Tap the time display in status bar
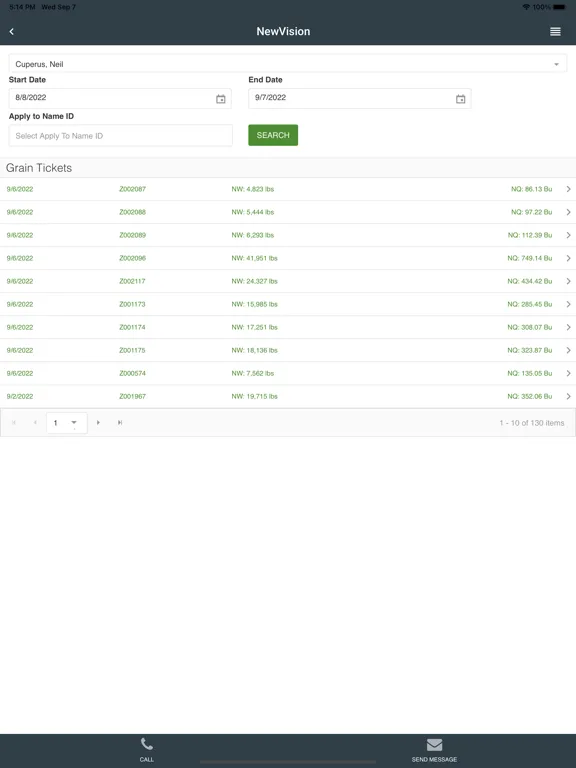This screenshot has width=576, height=768. (x=22, y=7)
